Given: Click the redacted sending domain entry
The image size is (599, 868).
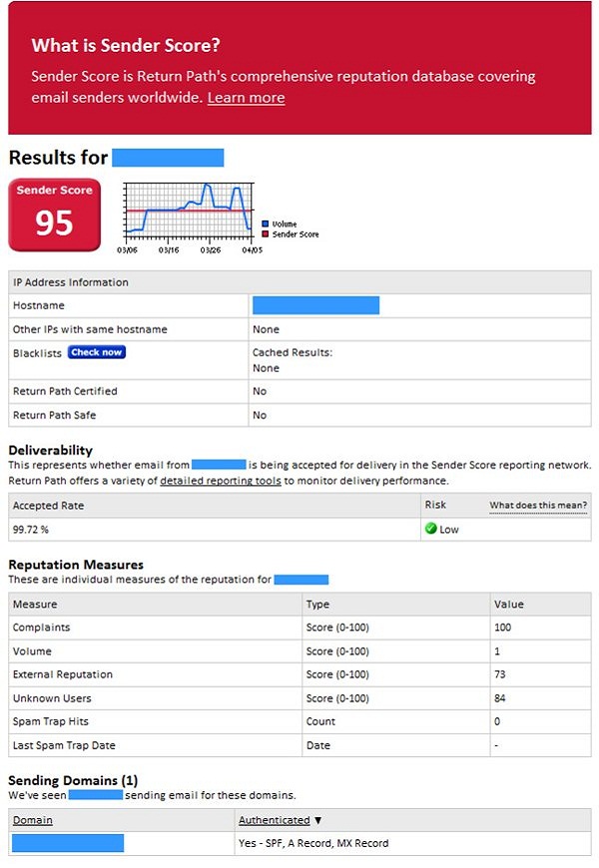Looking at the screenshot, I should pyautogui.click(x=68, y=843).
